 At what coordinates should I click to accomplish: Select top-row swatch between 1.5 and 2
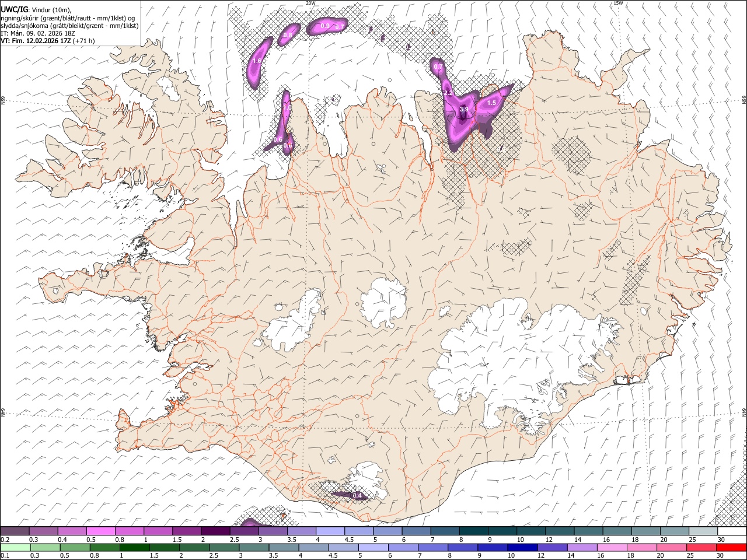[187, 531]
